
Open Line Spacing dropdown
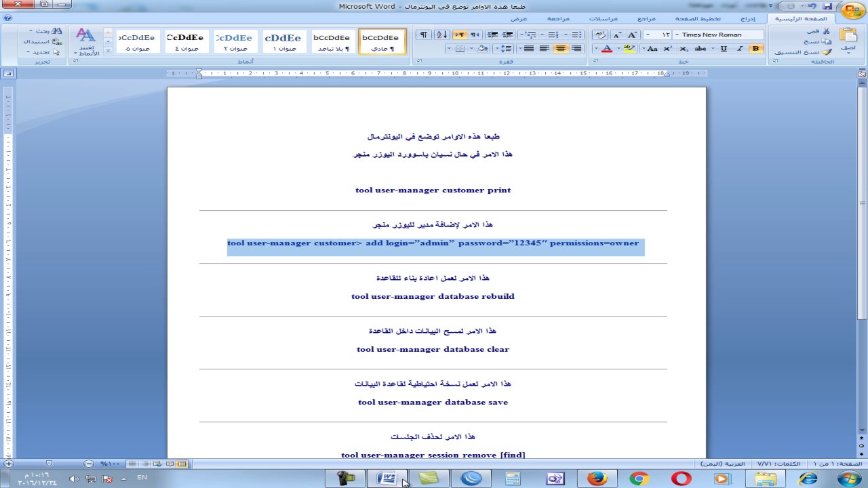click(504, 49)
